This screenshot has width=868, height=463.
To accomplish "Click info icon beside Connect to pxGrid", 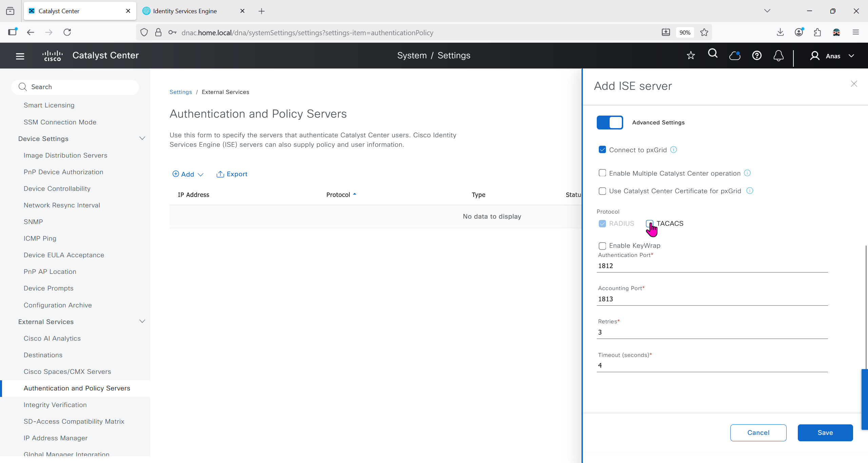I will coord(674,150).
